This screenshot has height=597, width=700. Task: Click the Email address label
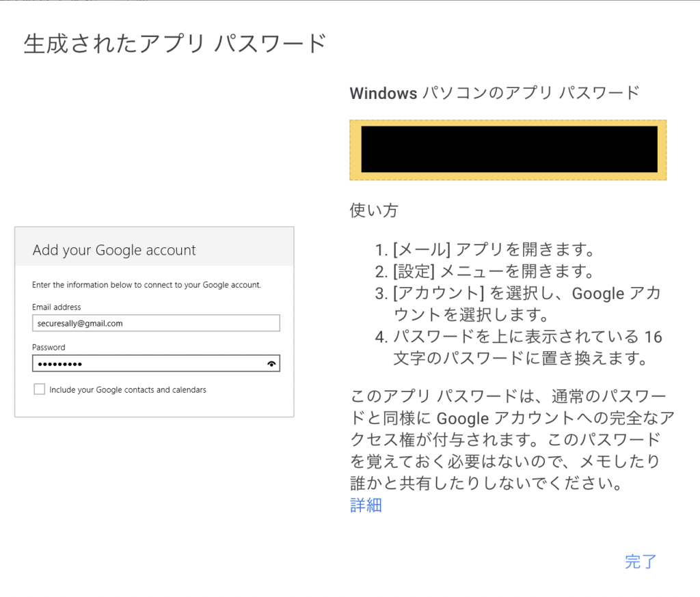click(x=56, y=307)
